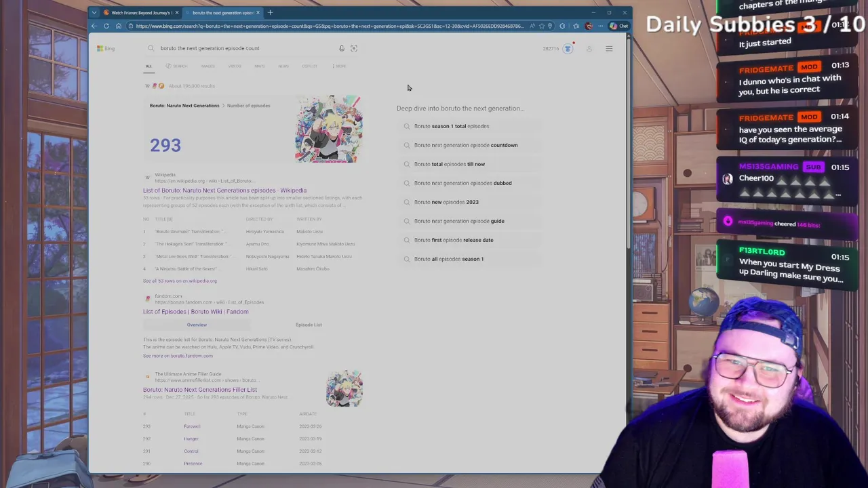Click See all 53 rows on en.wikipedia.org
Image resolution: width=868 pixels, height=488 pixels.
180,281
